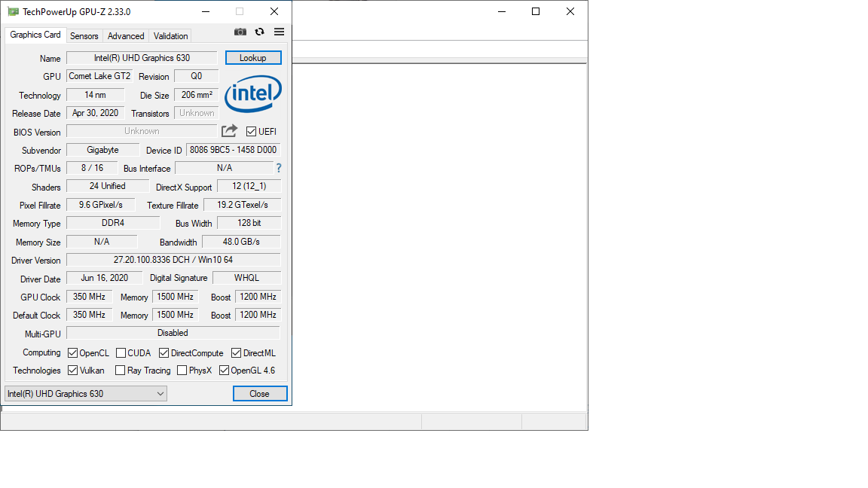Click the Default Clock Memory 1500 MHz

coord(175,315)
